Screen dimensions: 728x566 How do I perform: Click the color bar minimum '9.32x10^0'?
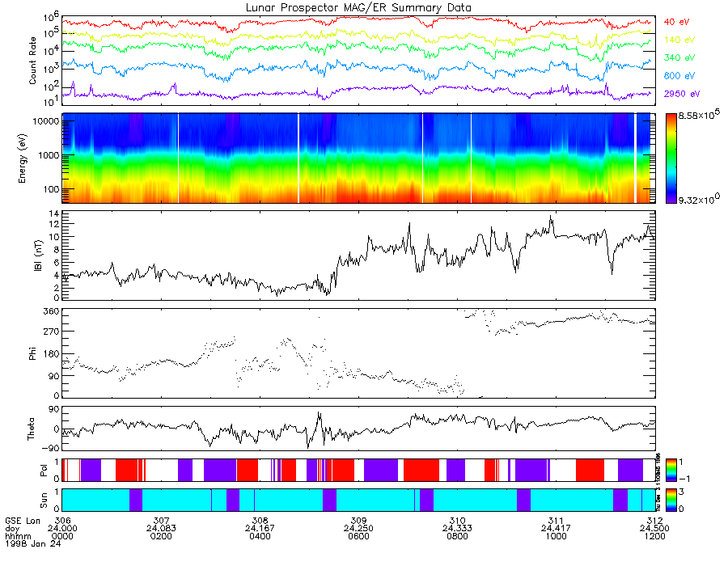point(699,199)
